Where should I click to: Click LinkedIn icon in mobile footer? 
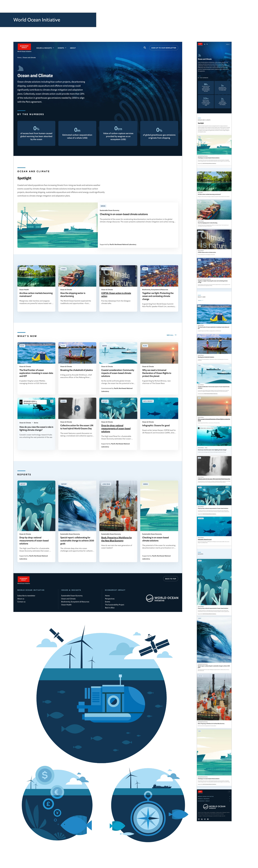[202, 819]
